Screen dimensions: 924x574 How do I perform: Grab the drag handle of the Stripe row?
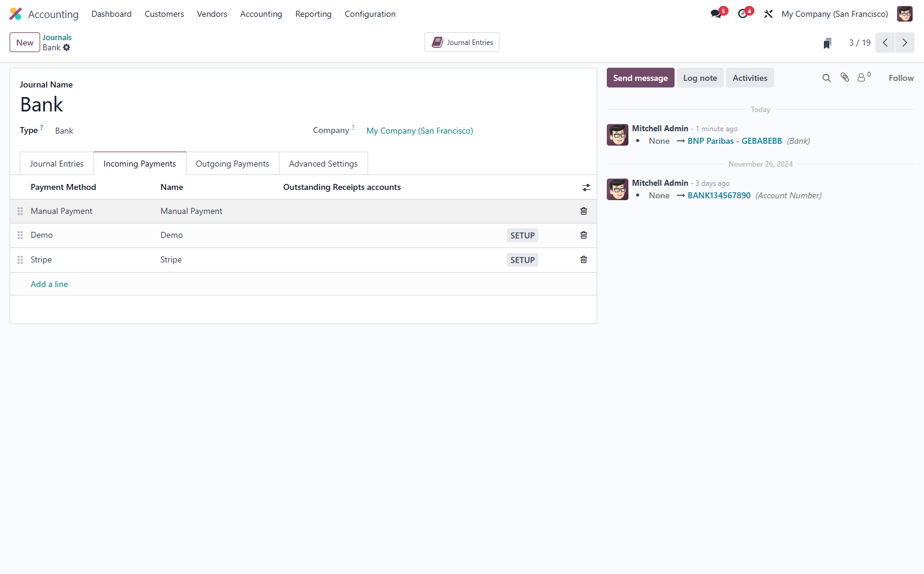point(20,260)
